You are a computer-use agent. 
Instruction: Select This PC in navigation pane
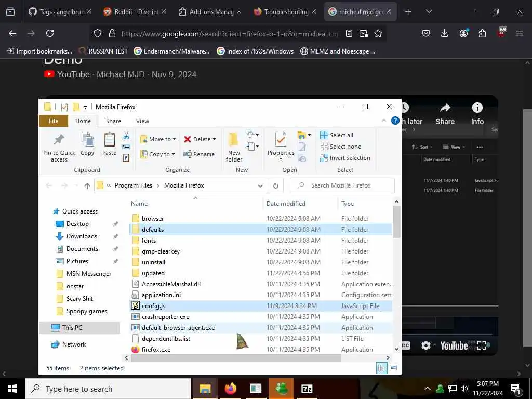tap(79, 328)
